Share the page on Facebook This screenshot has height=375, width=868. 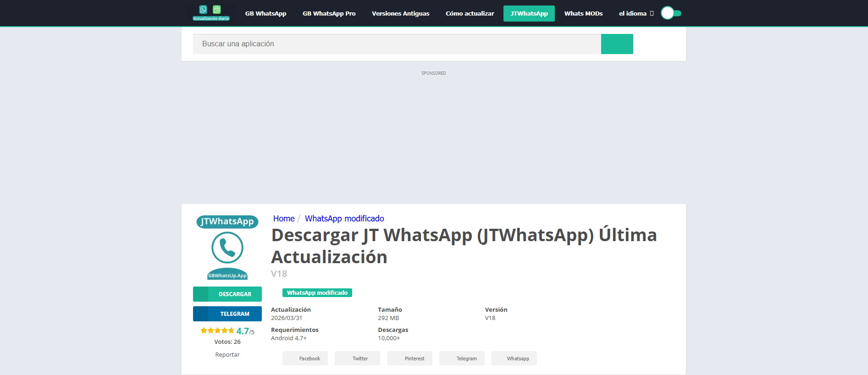pyautogui.click(x=305, y=358)
